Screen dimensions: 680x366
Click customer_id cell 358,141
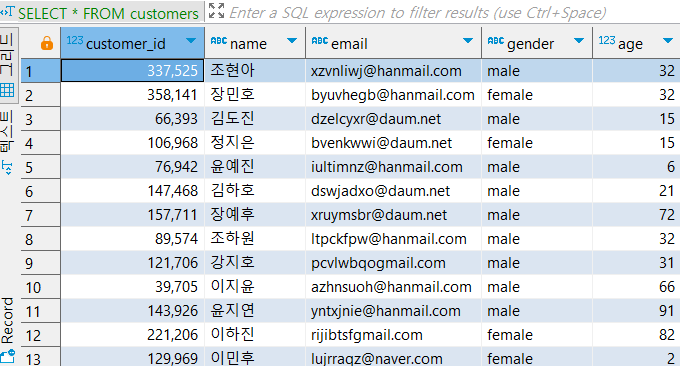click(x=132, y=95)
